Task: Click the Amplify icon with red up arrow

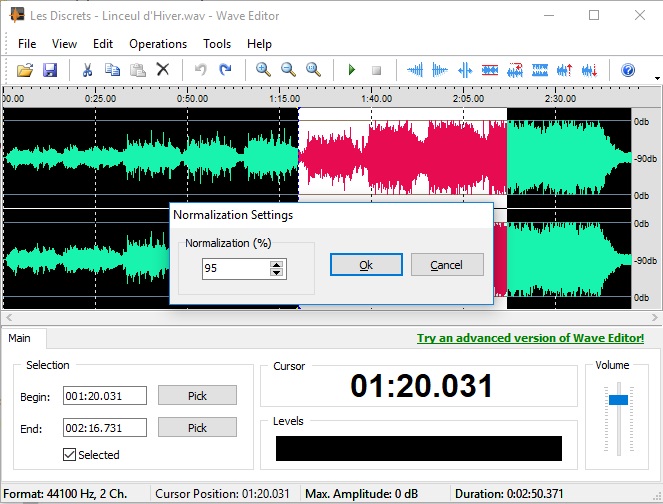Action: (565, 70)
